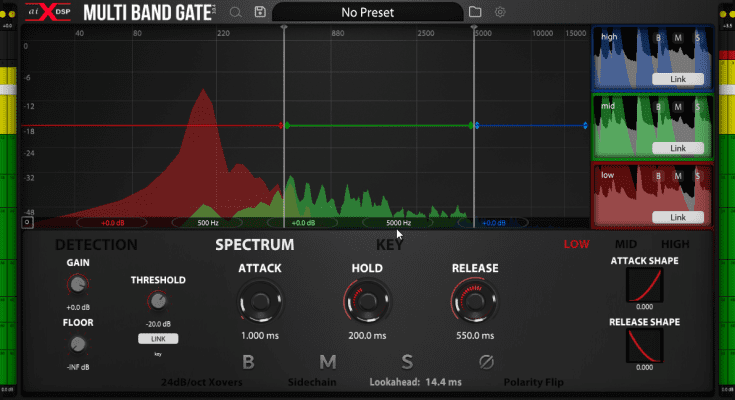The image size is (735, 400).
Task: Click the save preset disk icon
Action: pyautogui.click(x=260, y=12)
